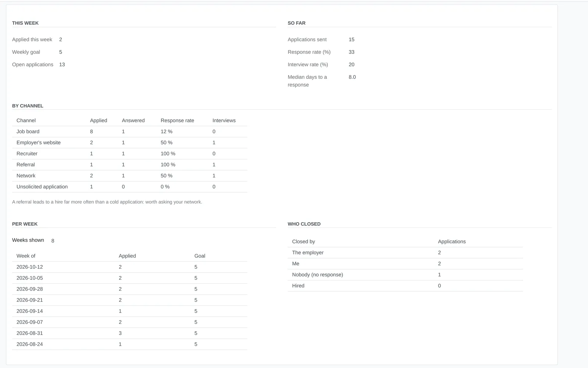This screenshot has height=368, width=588.
Task: Select the week of 2026-08-31 row
Action: (x=130, y=333)
